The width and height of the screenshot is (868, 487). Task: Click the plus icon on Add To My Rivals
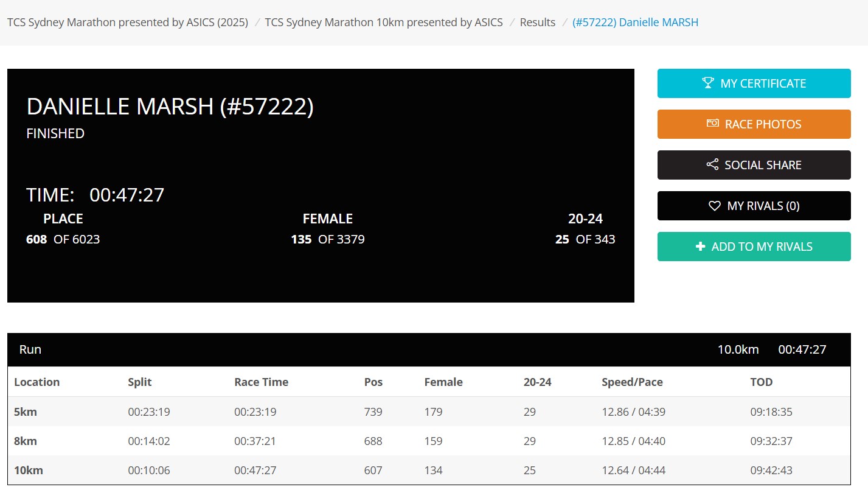[700, 247]
